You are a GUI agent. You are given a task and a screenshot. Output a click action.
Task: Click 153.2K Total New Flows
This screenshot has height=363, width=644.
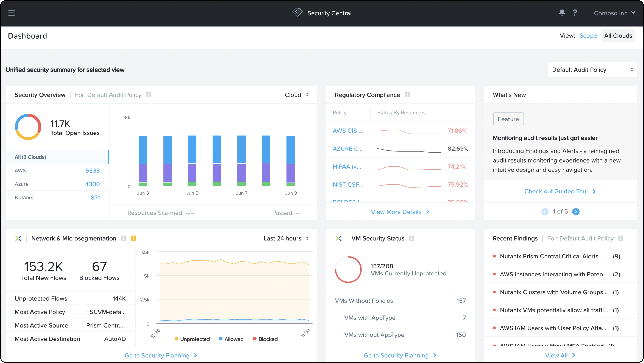pyautogui.click(x=44, y=270)
